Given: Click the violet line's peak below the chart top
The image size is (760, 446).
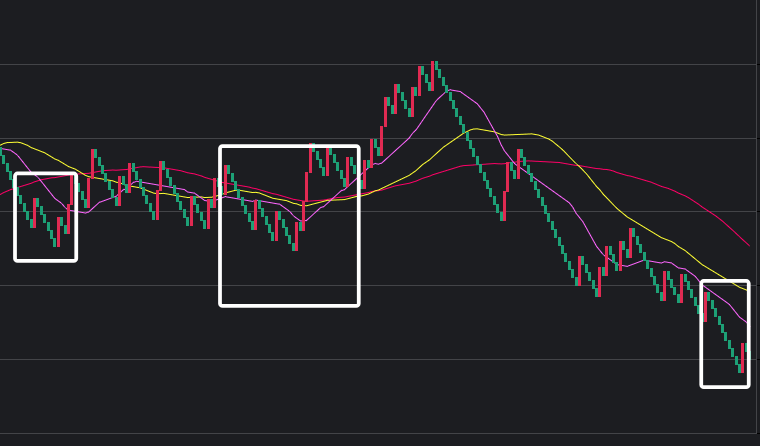Looking at the screenshot, I should tap(451, 91).
